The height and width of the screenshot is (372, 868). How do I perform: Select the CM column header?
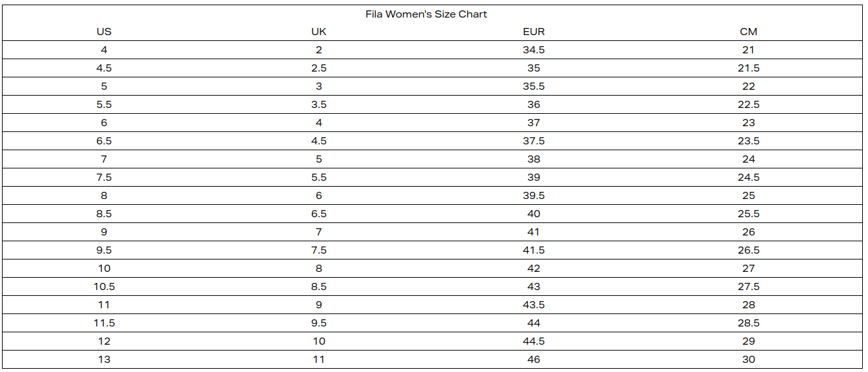tap(748, 32)
